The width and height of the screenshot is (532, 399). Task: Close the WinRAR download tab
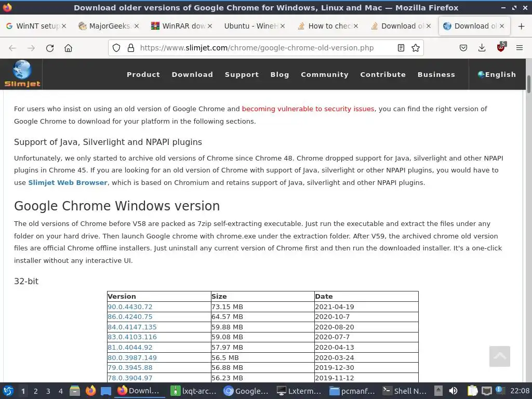[x=210, y=26]
